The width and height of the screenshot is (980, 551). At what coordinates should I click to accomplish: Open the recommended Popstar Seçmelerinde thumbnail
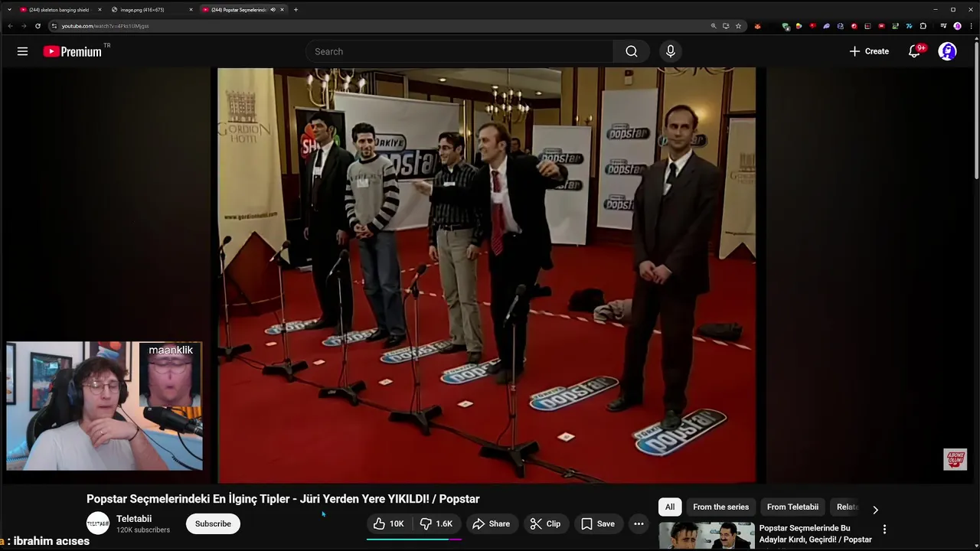point(707,536)
